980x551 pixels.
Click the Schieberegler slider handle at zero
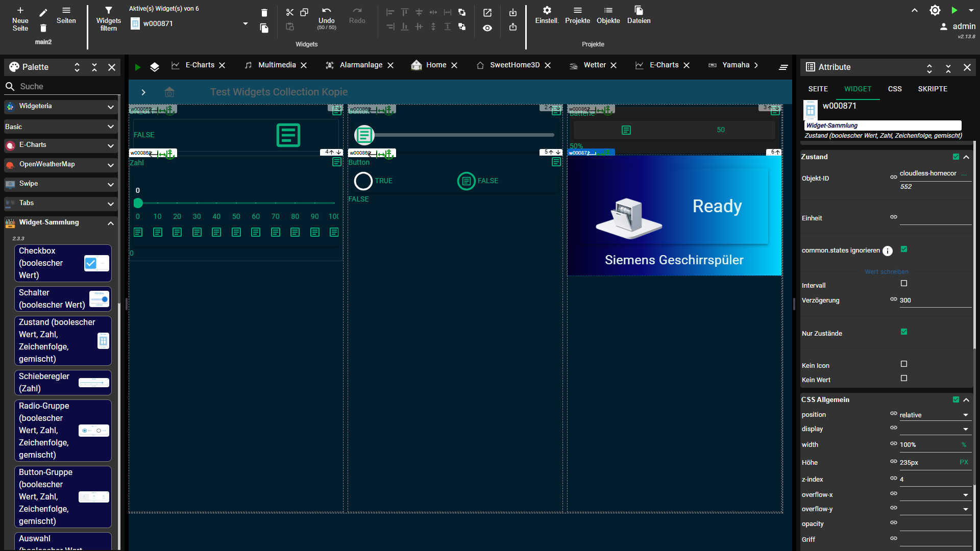click(138, 203)
